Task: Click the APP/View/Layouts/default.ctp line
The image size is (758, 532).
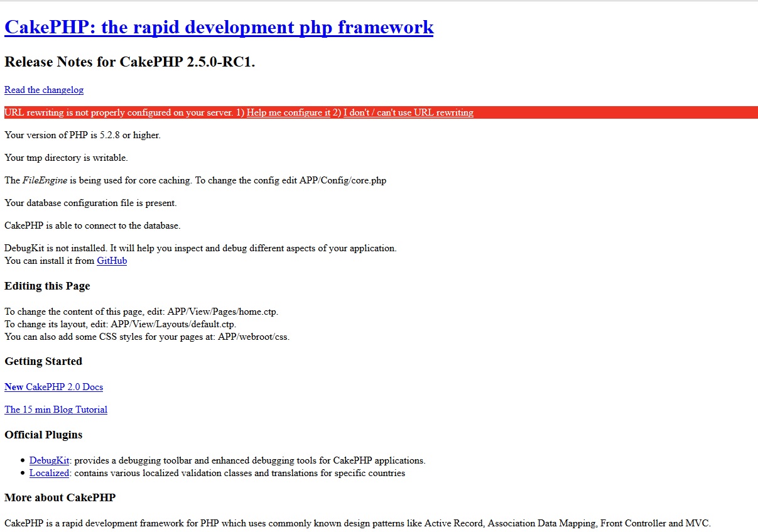Action: (x=121, y=324)
